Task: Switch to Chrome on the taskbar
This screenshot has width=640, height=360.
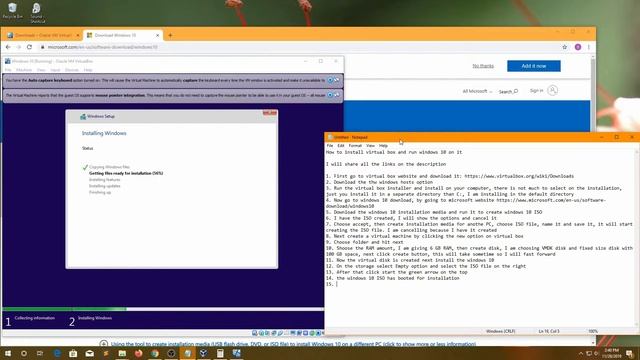Action: pyautogui.click(x=155, y=353)
